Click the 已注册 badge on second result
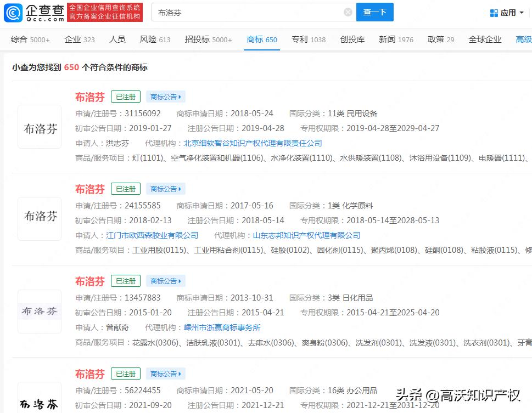The height and width of the screenshot is (413, 532). coord(126,189)
